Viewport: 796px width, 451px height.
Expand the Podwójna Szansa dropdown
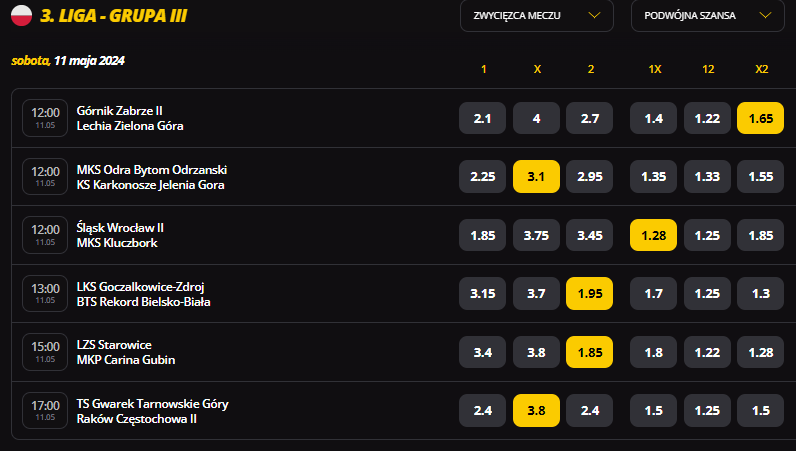pos(708,16)
